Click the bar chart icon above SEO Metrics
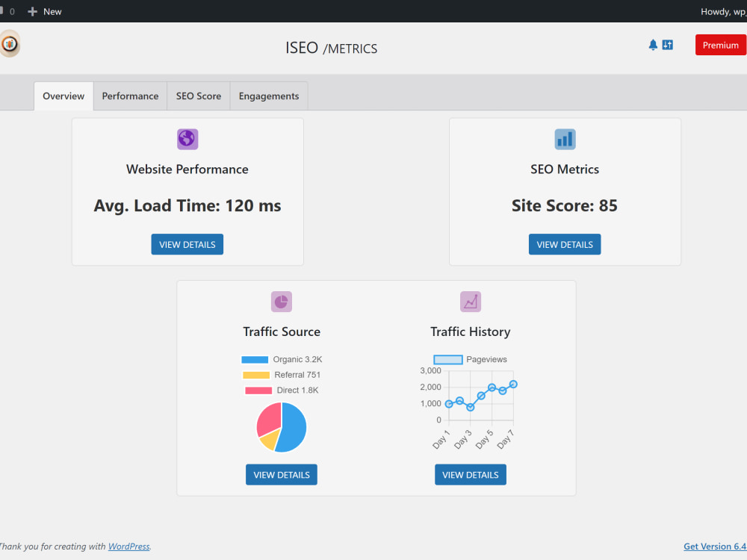 565,139
